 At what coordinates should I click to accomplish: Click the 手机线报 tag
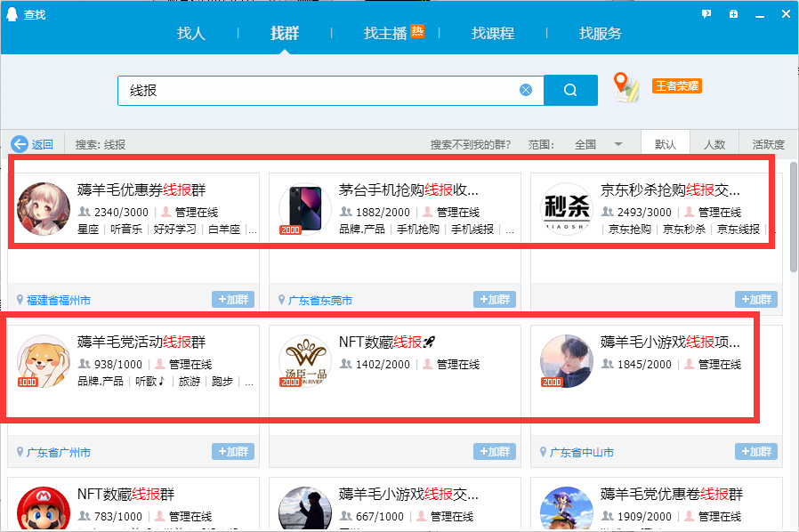(x=472, y=230)
